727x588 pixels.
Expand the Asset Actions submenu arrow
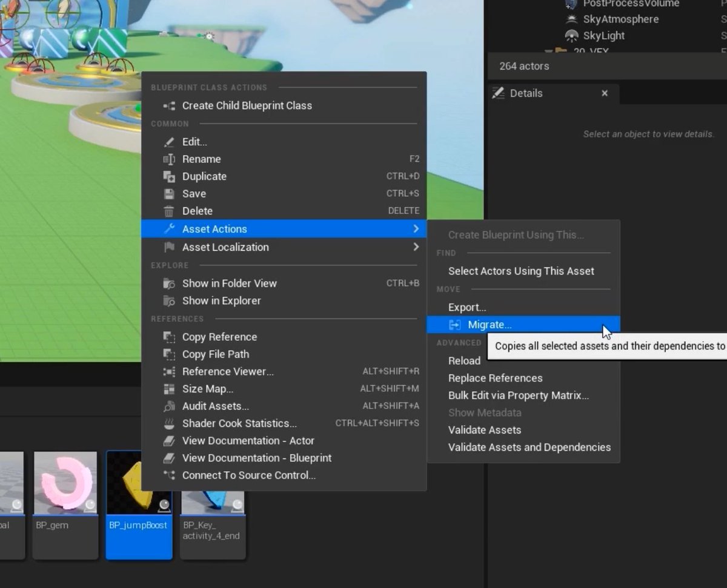416,229
